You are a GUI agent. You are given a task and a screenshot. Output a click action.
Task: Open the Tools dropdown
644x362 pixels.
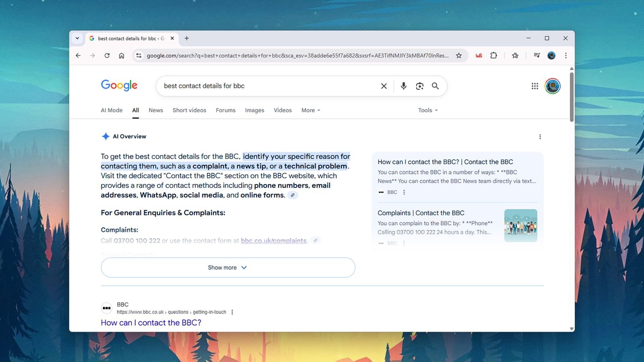click(x=427, y=110)
